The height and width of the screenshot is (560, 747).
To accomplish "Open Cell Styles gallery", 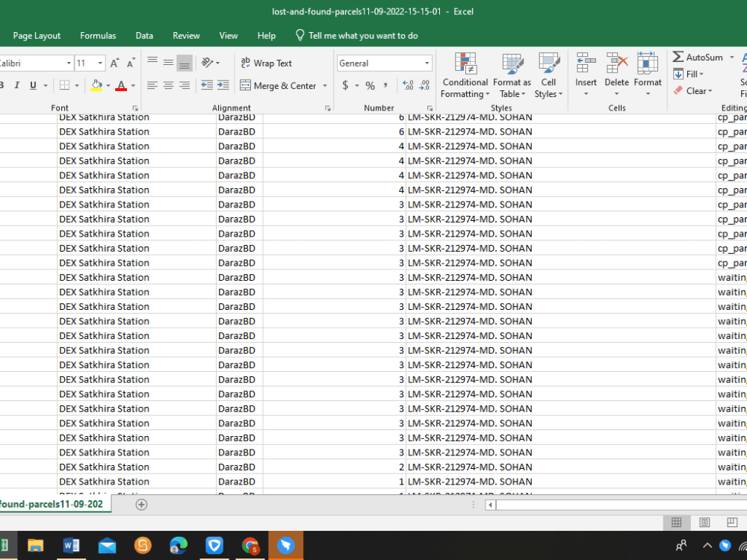I will click(x=548, y=75).
